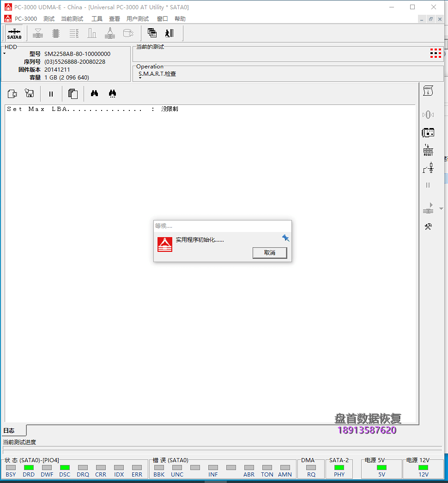448x483 pixels.
Task: Open the 帮助 menu
Action: 180,19
